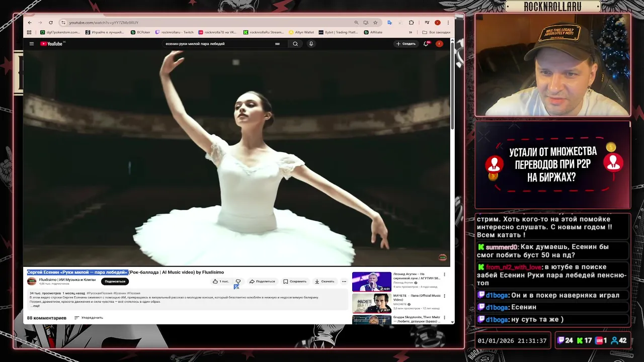Click the Создать button
The height and width of the screenshot is (362, 644).
click(x=406, y=44)
